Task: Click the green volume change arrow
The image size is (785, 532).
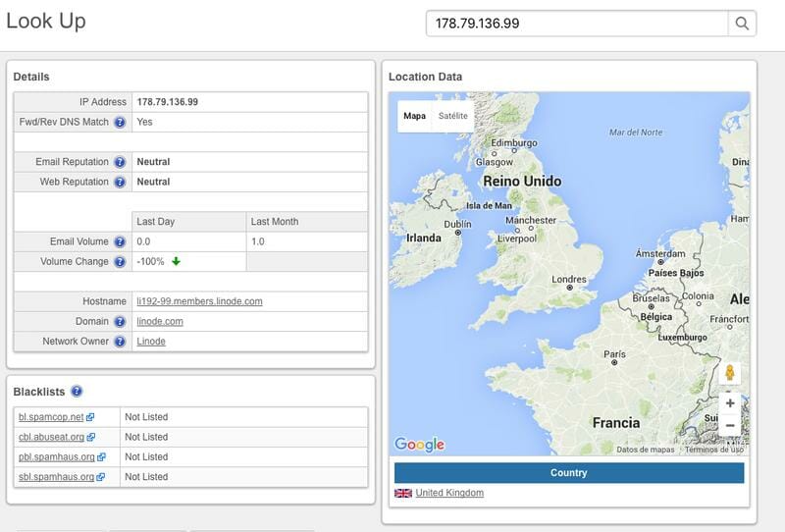Action: 176,261
